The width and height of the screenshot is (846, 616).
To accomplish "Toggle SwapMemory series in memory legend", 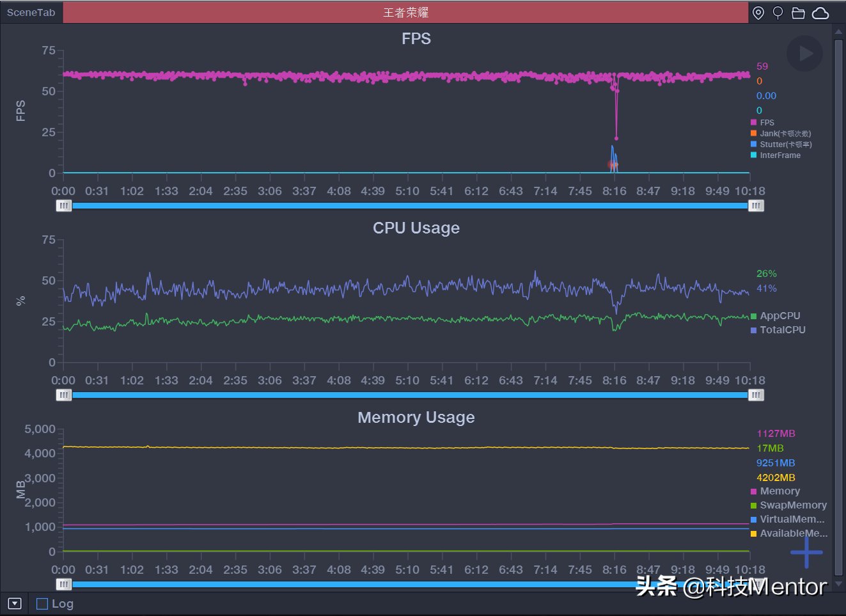I will (788, 505).
